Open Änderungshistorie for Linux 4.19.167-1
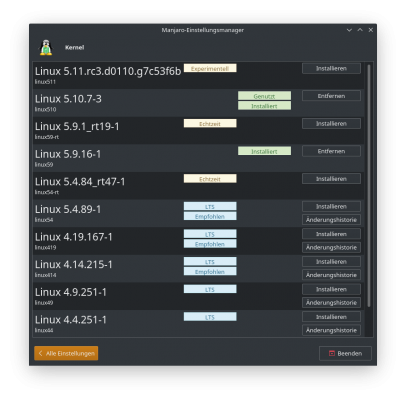406x400 pixels. (331, 248)
